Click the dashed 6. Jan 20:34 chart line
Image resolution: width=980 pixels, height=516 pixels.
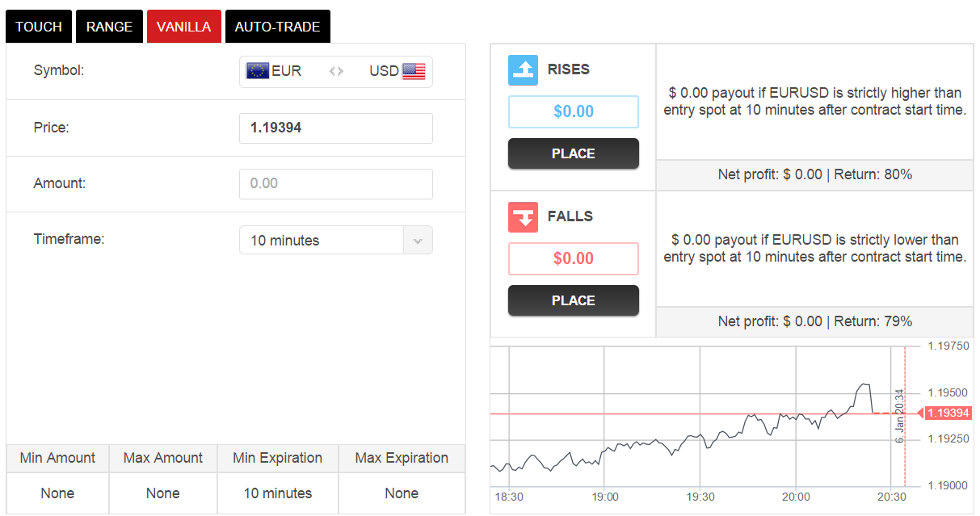coord(905,416)
